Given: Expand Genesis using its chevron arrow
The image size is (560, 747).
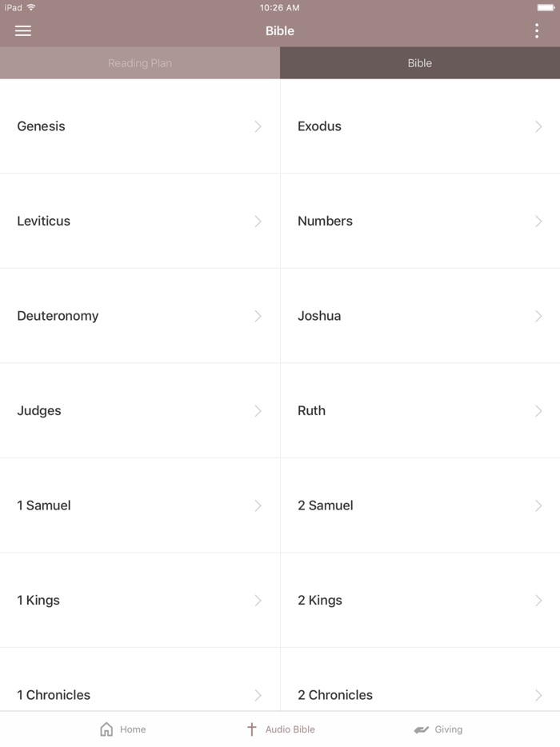Looking at the screenshot, I should (258, 126).
